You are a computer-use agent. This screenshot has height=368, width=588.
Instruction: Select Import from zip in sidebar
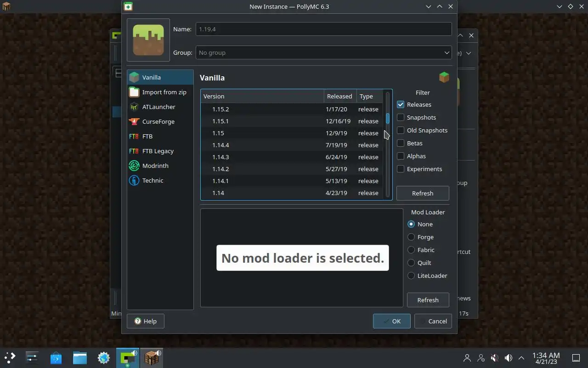[x=160, y=92]
